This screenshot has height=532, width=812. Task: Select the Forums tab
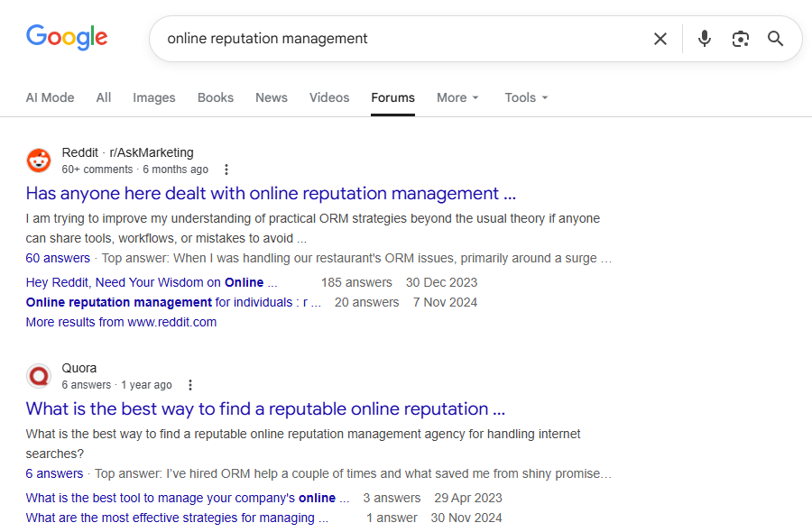coord(393,97)
